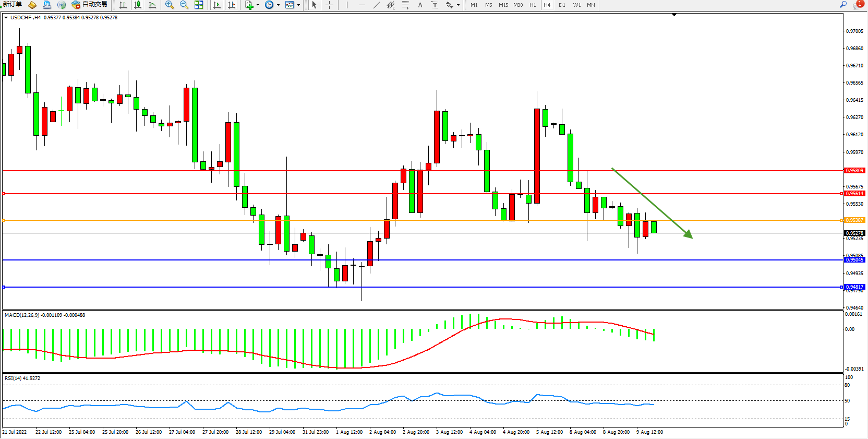Click the 新订单 new order button
Screen dimensions: 868x439
click(x=12, y=5)
